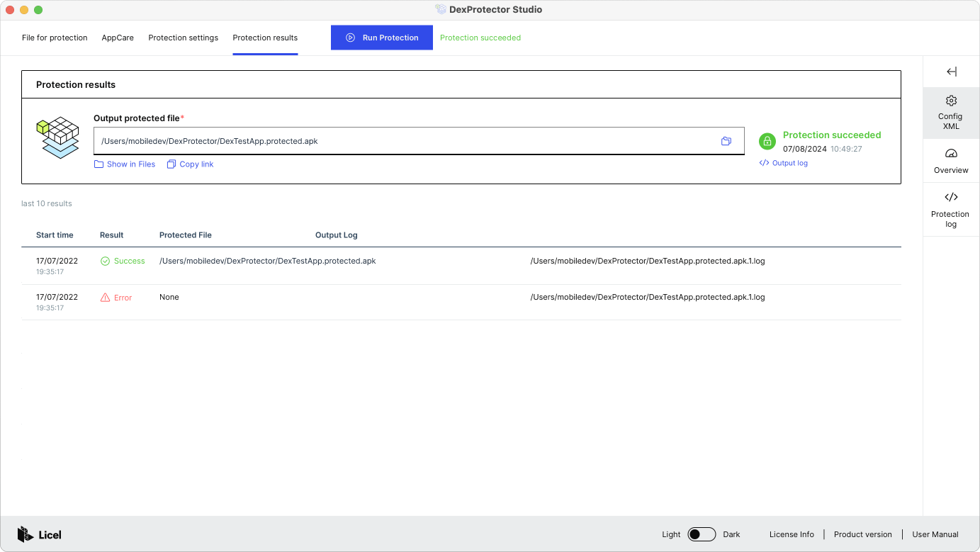Click the Output Log column header
This screenshot has width=980, height=552.
point(337,235)
